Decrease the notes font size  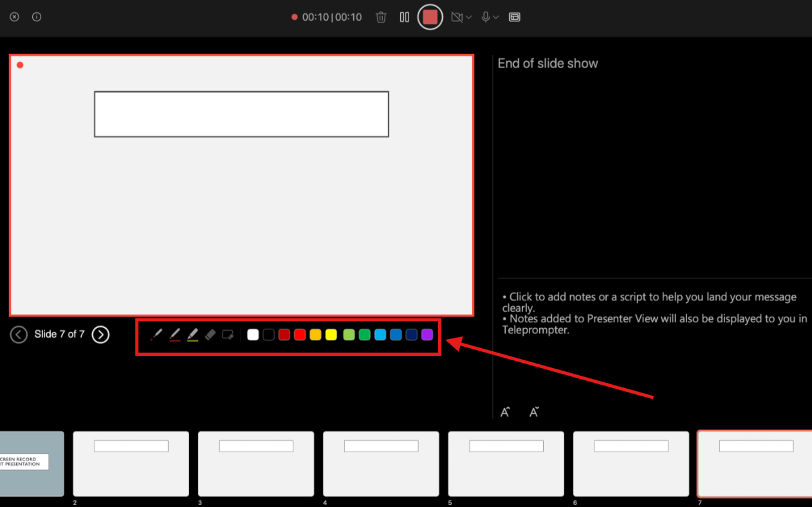tap(534, 411)
